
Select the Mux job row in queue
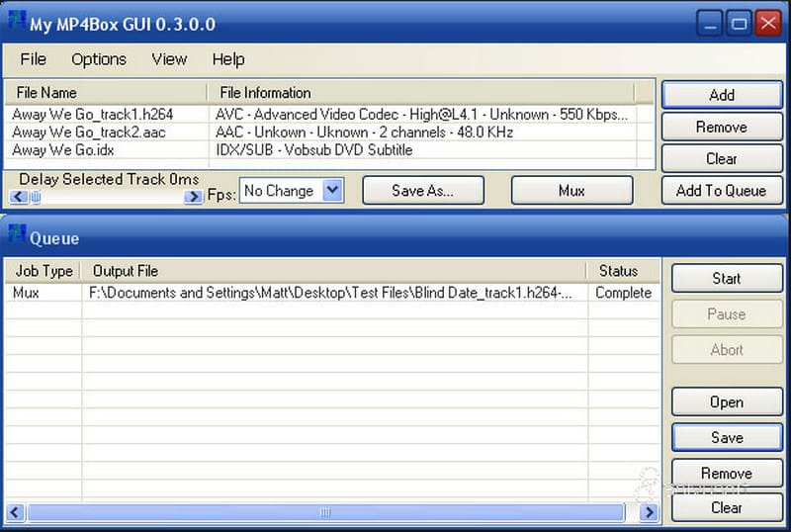tap(297, 293)
